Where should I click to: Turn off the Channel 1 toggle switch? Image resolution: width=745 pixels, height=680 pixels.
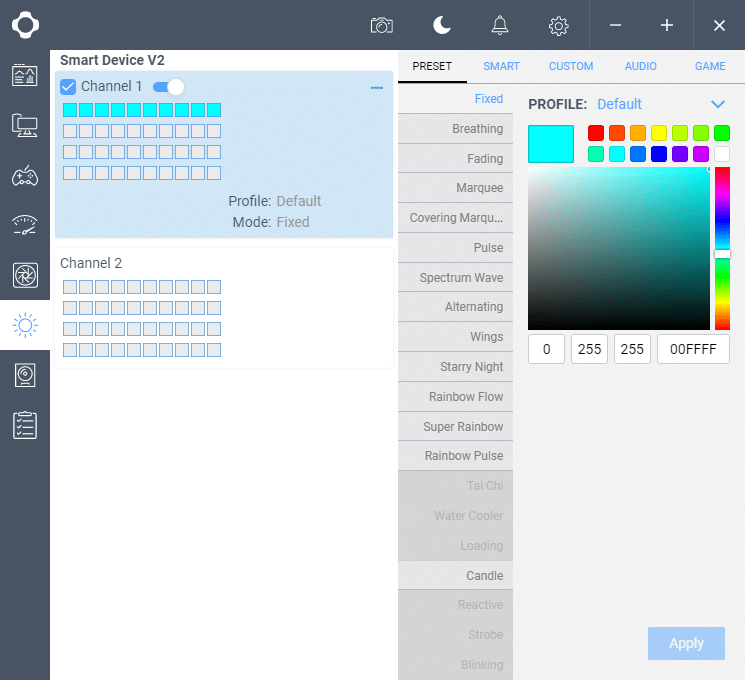pyautogui.click(x=168, y=87)
